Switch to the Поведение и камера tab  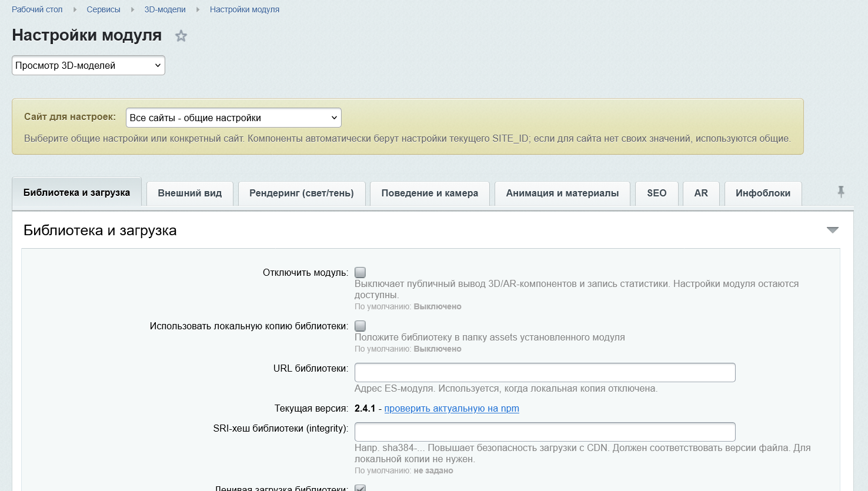point(430,193)
